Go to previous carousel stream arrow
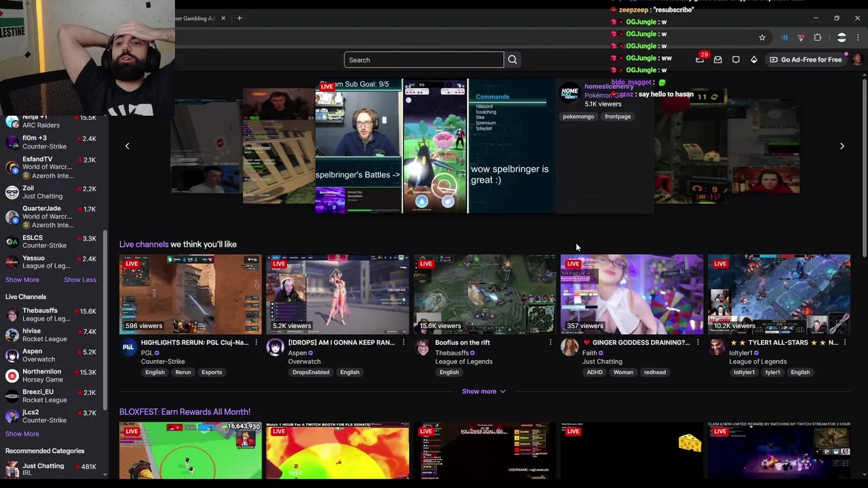The height and width of the screenshot is (488, 868). click(x=127, y=146)
